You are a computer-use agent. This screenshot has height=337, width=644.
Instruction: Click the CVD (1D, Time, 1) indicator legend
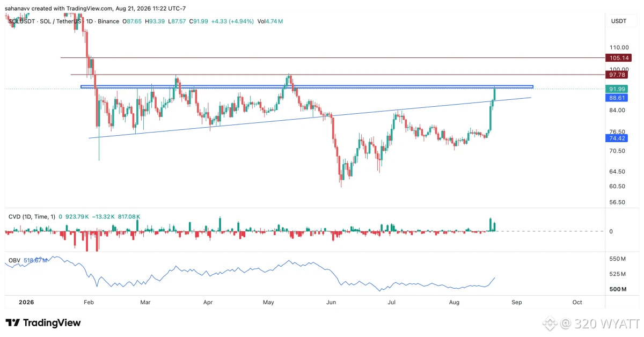point(32,217)
